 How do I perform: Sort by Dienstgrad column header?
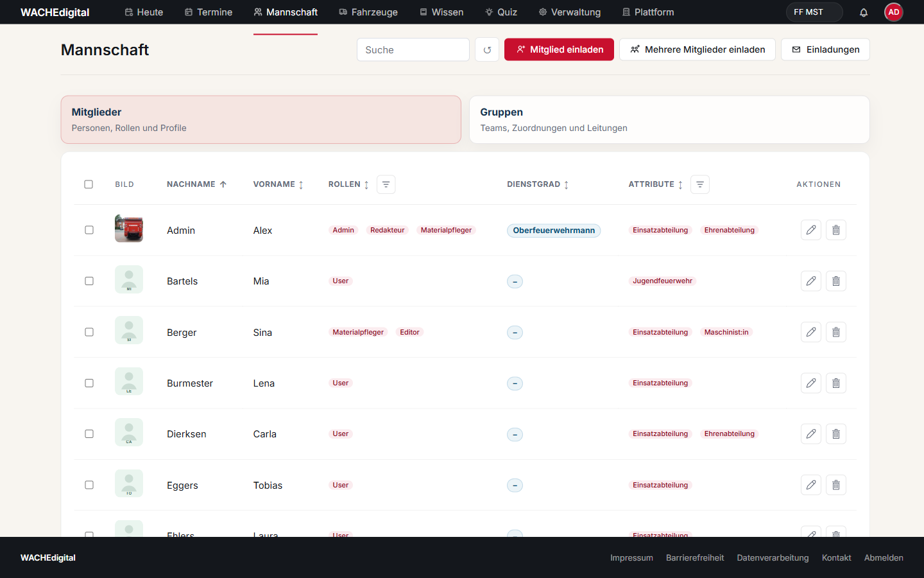pyautogui.click(x=538, y=184)
